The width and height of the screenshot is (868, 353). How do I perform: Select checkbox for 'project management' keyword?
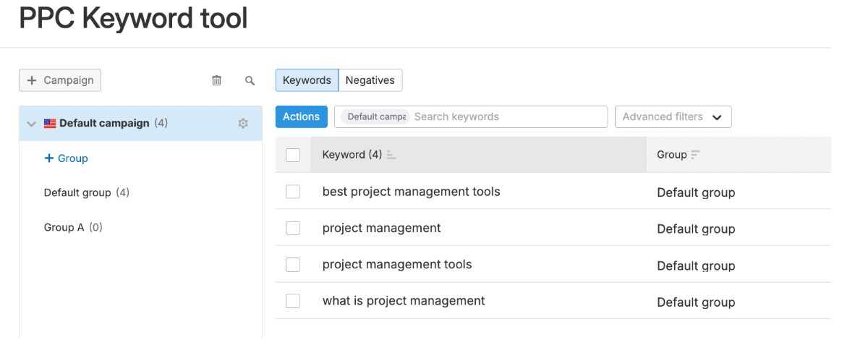[x=293, y=228]
